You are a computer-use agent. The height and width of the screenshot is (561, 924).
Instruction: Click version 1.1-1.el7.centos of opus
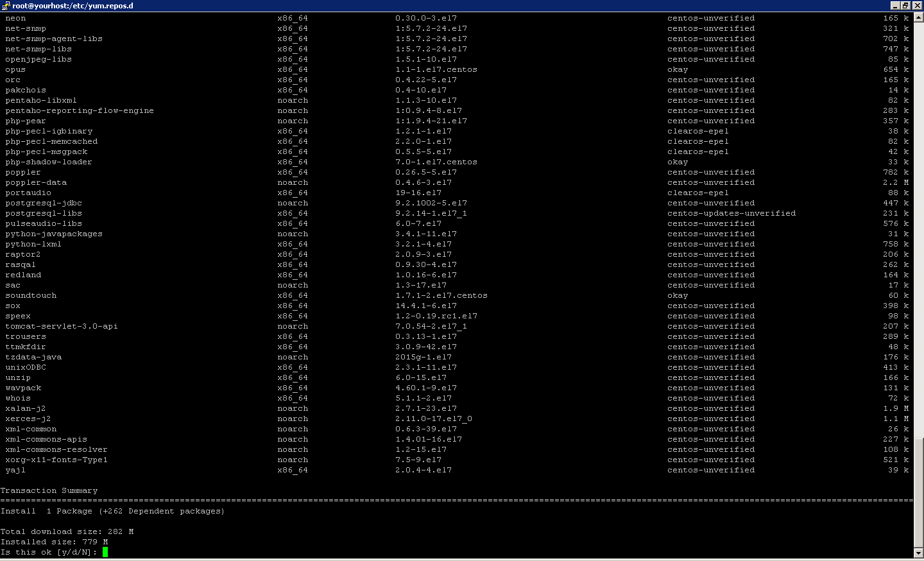[x=436, y=69]
